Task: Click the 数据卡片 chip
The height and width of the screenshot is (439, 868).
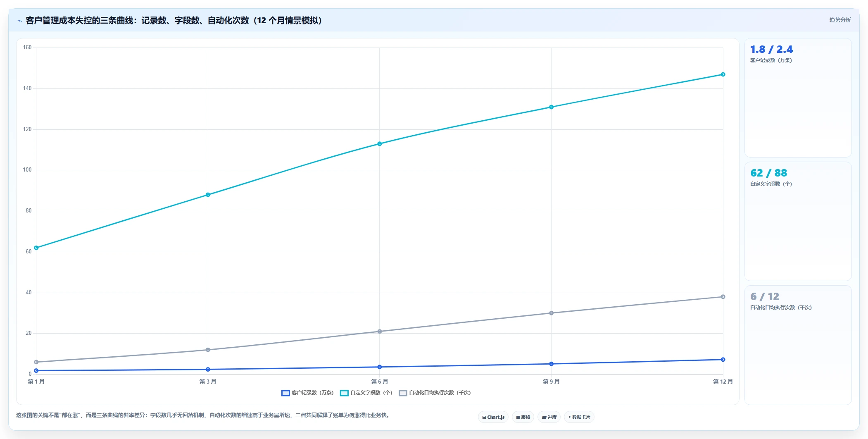Action: (579, 417)
